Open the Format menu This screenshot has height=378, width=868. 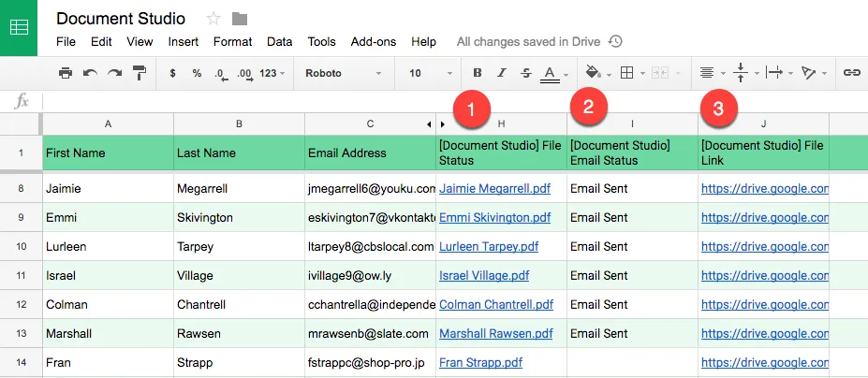click(x=232, y=41)
